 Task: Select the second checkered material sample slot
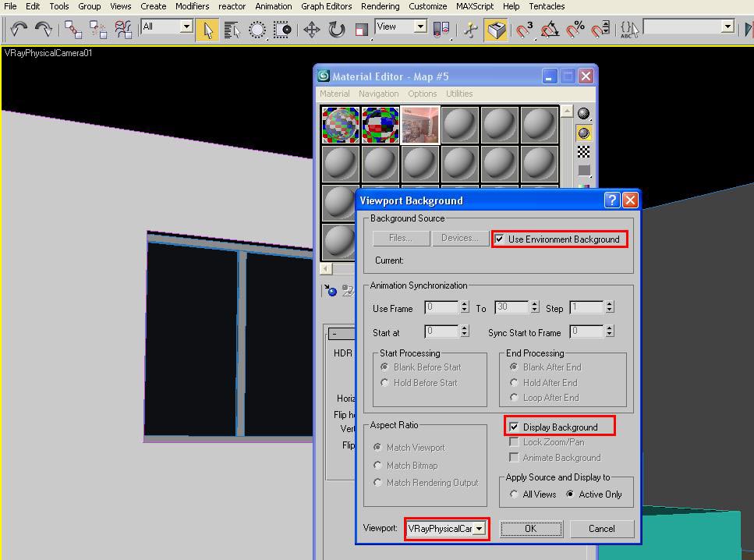(x=381, y=125)
